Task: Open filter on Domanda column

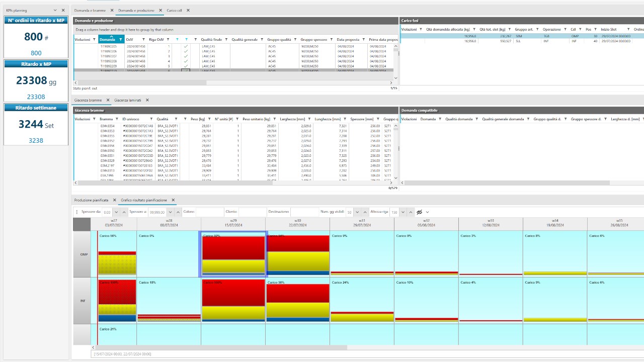Action: pos(120,39)
